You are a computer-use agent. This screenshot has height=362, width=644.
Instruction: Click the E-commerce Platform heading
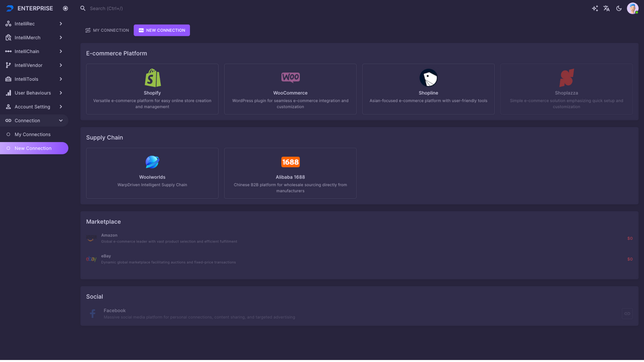click(x=117, y=53)
